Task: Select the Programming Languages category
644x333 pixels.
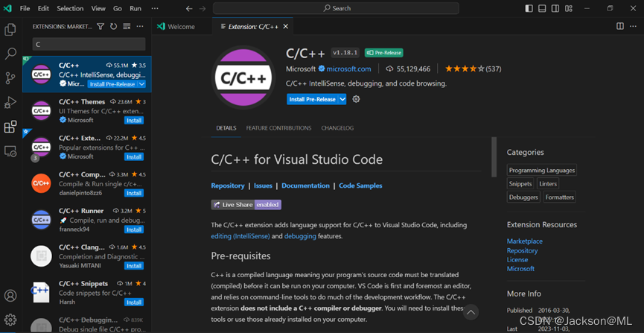Action: pos(542,170)
